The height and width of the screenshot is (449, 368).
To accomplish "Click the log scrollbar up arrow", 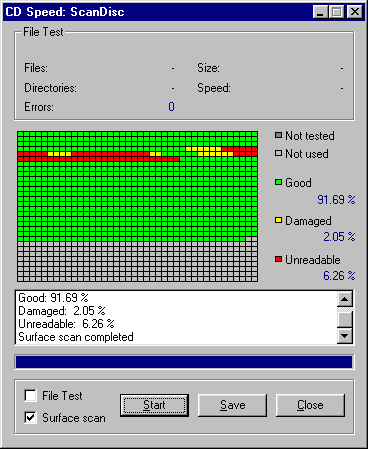I will [345, 299].
